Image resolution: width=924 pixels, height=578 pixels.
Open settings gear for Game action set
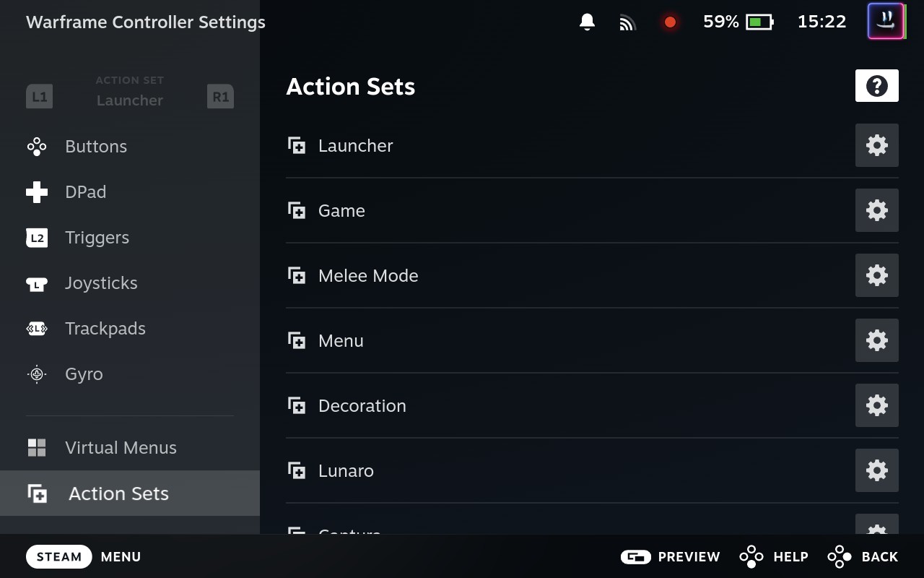tap(876, 210)
